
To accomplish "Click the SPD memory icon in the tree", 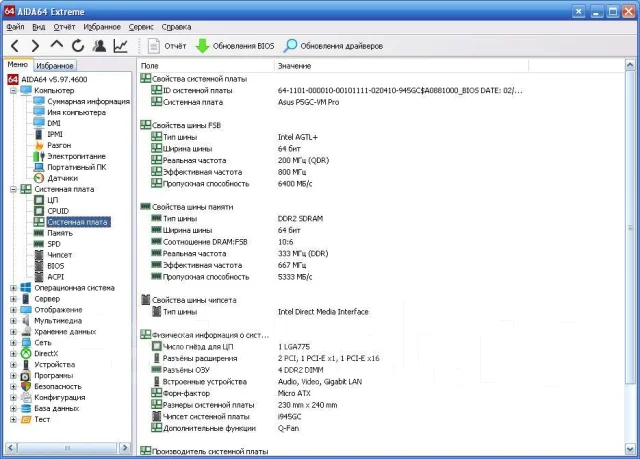I will (x=39, y=244).
